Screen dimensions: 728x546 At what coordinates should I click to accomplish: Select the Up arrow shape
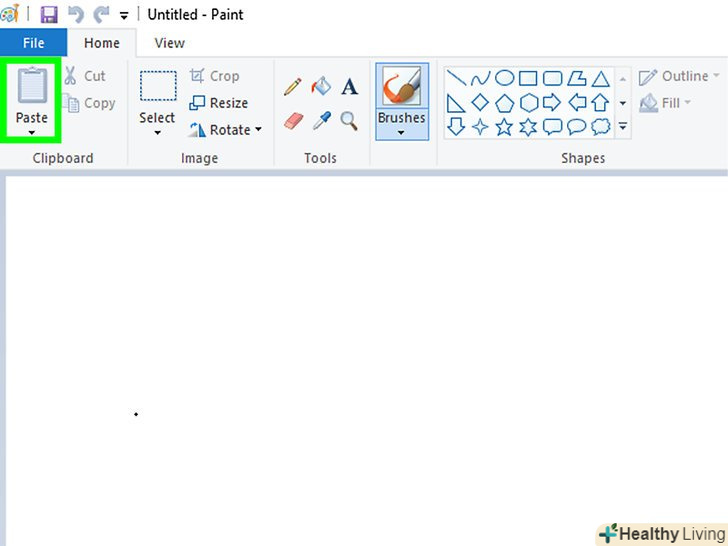[600, 103]
